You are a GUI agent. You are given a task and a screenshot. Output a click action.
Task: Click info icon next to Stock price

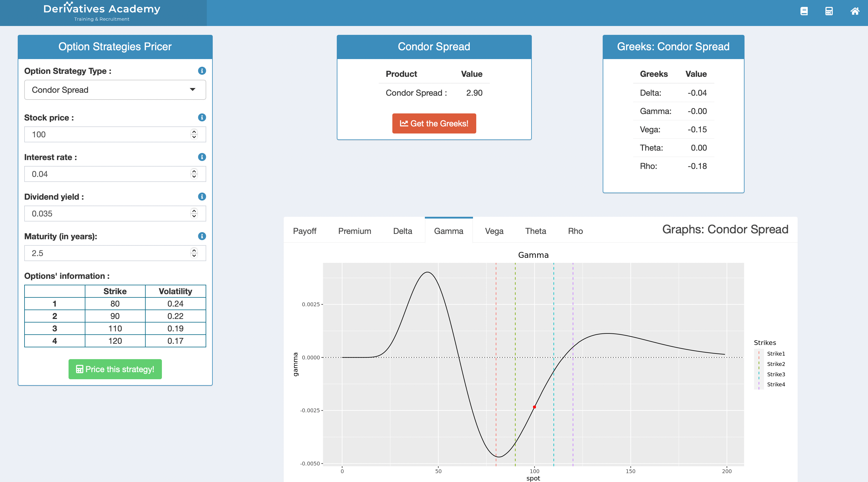tap(202, 117)
